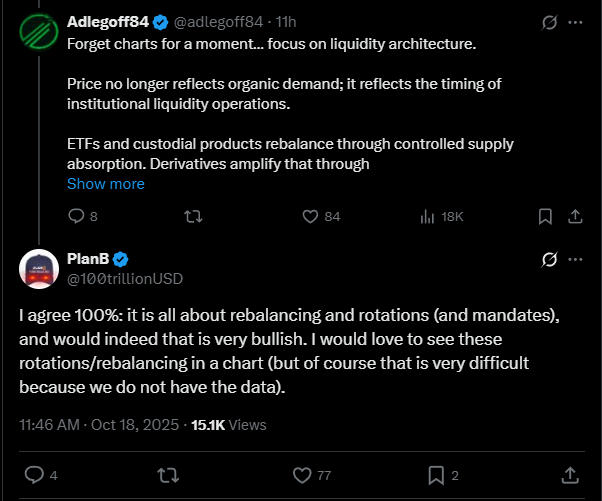The width and height of the screenshot is (602, 501).
Task: Open the Adlegoff84 profile avatar
Action: tap(39, 32)
